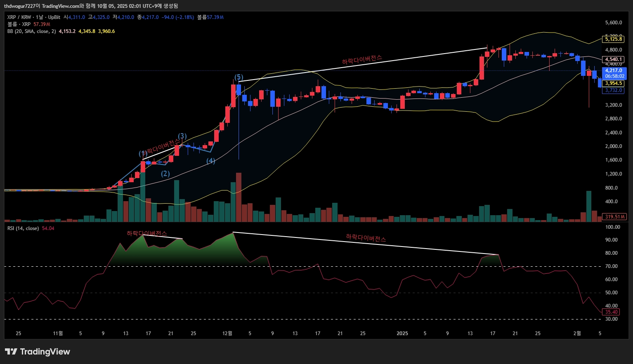Click the snapshot caption with the creation date
This screenshot has width=633, height=364.
91,6
